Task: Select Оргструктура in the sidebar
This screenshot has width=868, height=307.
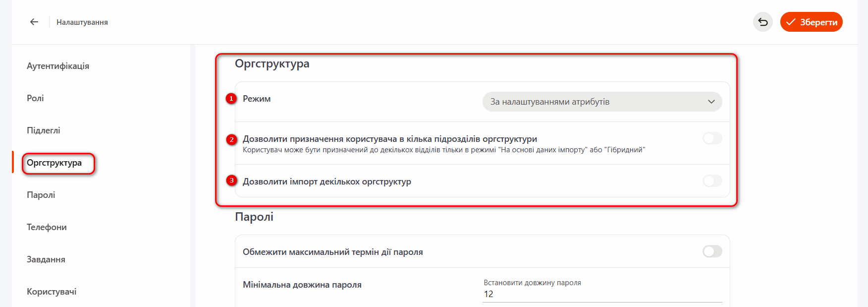Action: 54,163
